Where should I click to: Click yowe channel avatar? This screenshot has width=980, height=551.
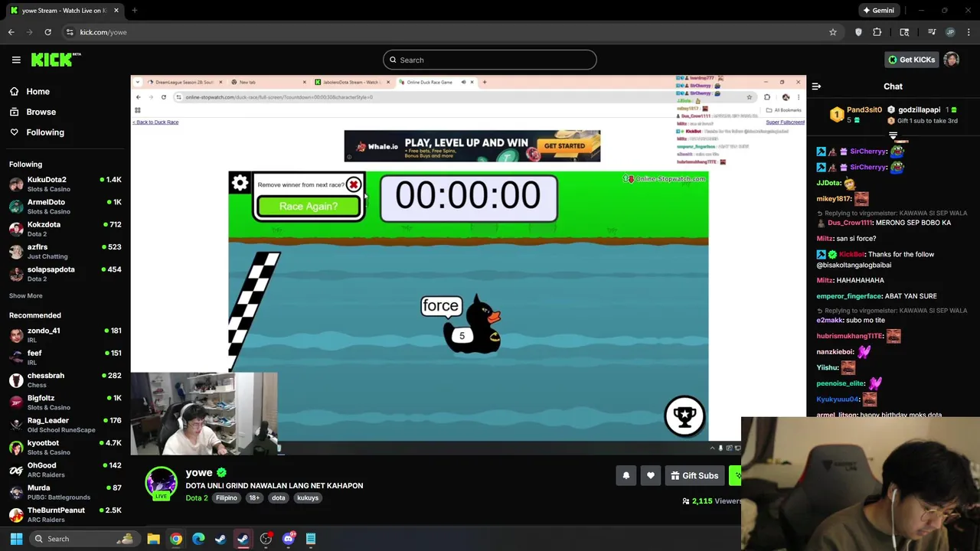[161, 484]
